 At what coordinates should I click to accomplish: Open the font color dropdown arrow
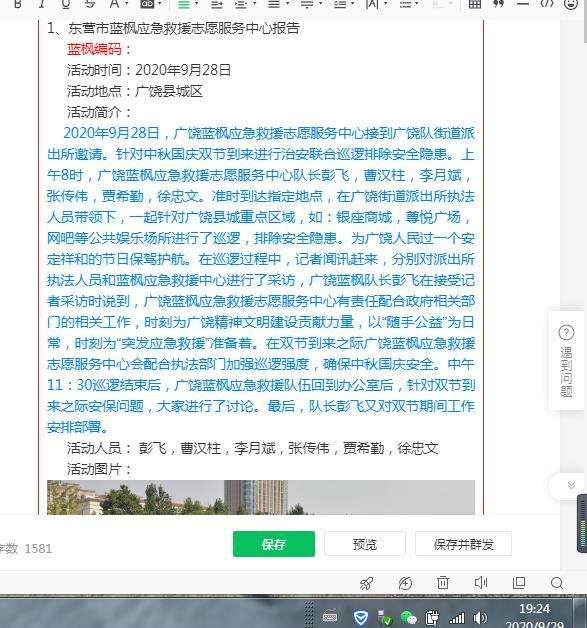click(x=126, y=4)
